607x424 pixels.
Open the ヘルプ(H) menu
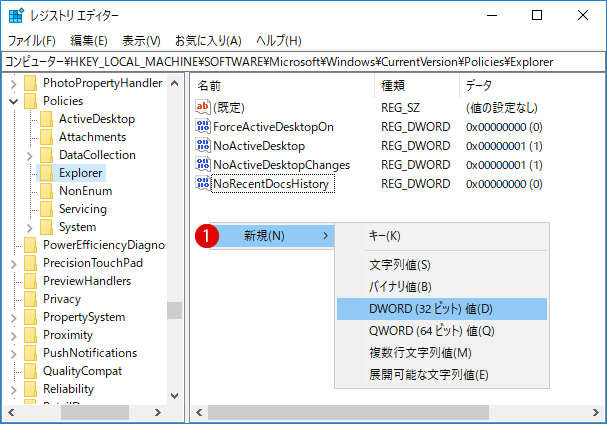(x=279, y=41)
